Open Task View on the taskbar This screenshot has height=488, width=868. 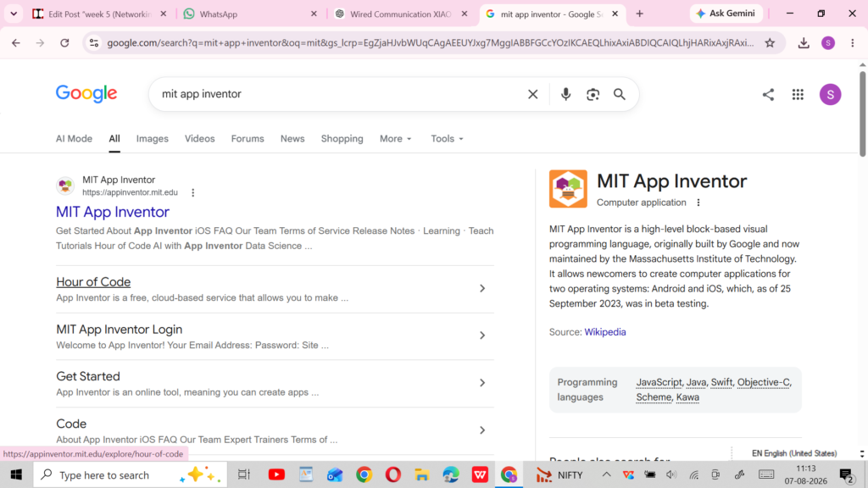coord(244,474)
